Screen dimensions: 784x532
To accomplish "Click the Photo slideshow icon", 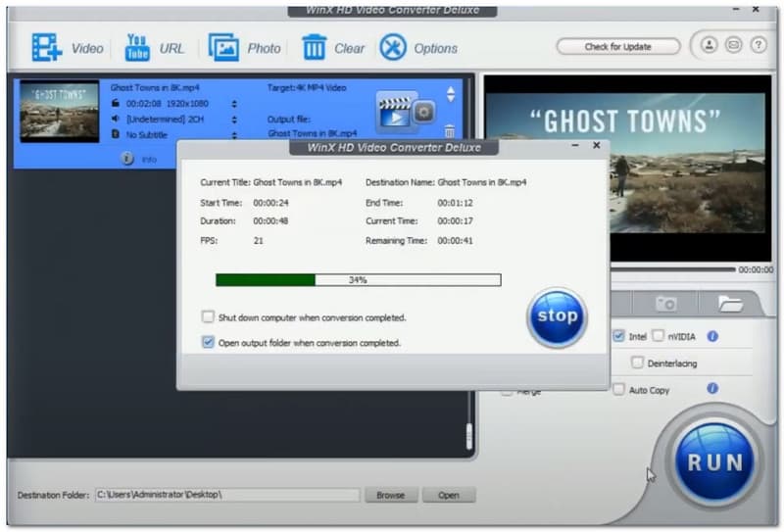I will [x=223, y=47].
